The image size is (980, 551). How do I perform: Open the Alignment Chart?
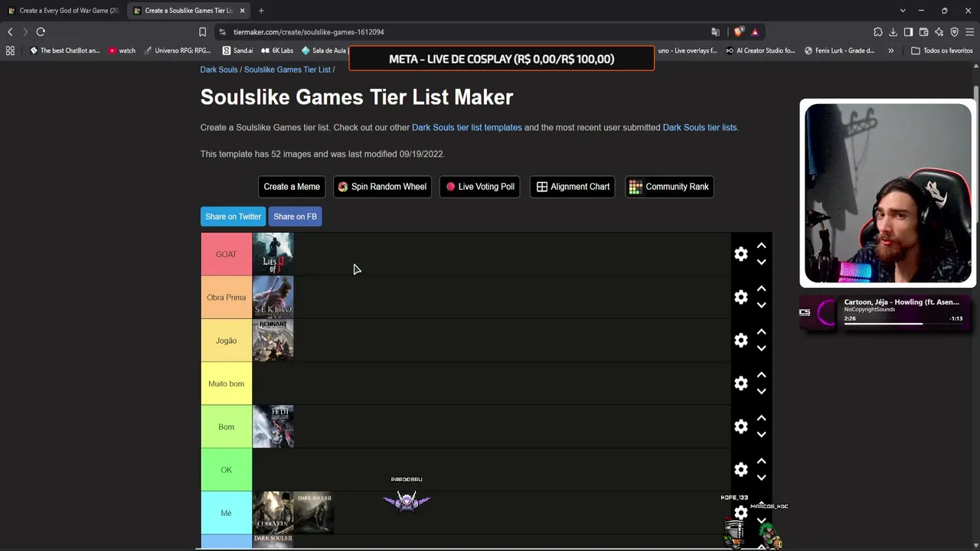pos(573,187)
